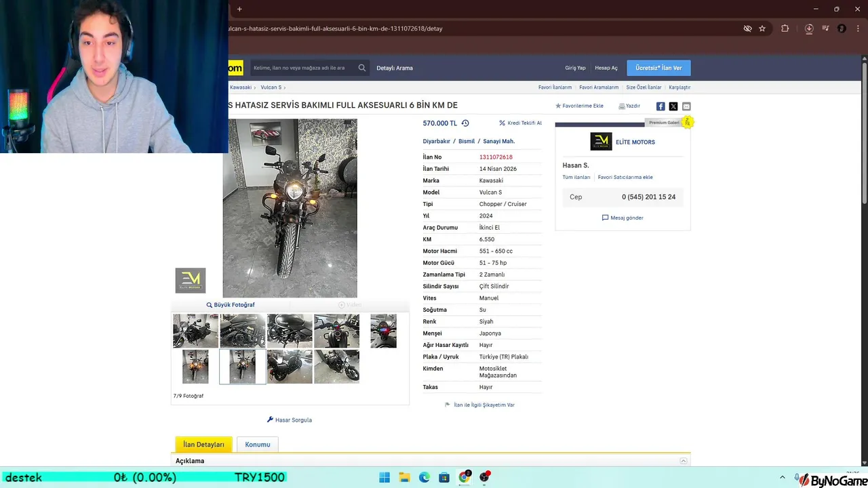This screenshot has height=488, width=868.
Task: Select first thumbnail in top row
Action: [195, 331]
